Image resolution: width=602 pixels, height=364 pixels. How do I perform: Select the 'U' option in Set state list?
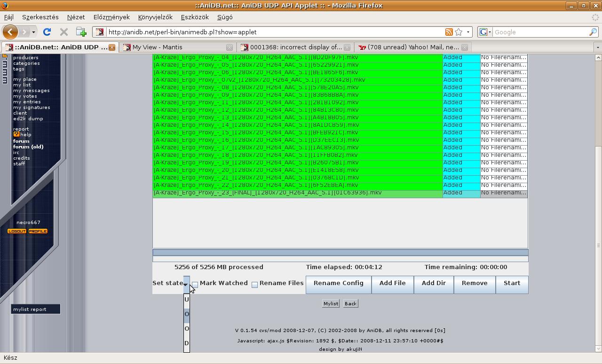click(x=187, y=300)
